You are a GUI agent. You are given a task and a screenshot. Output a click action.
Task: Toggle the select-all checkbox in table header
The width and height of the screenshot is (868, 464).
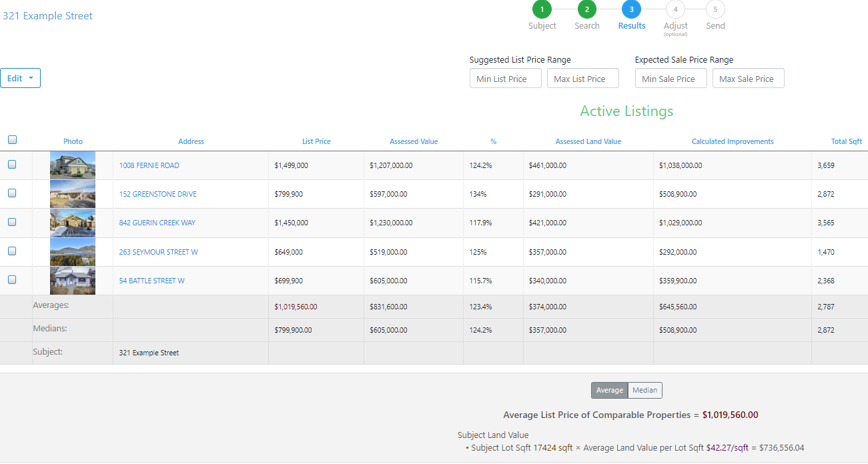pos(12,140)
